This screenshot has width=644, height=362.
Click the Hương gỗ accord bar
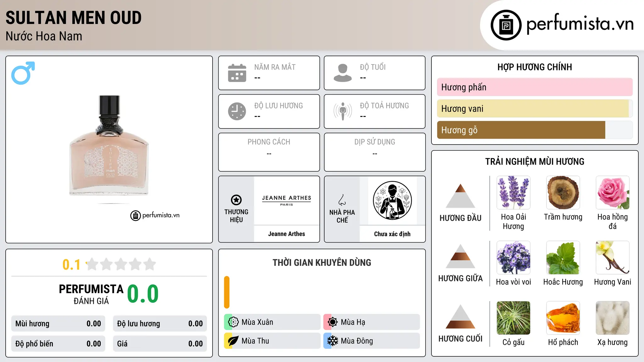pyautogui.click(x=535, y=130)
